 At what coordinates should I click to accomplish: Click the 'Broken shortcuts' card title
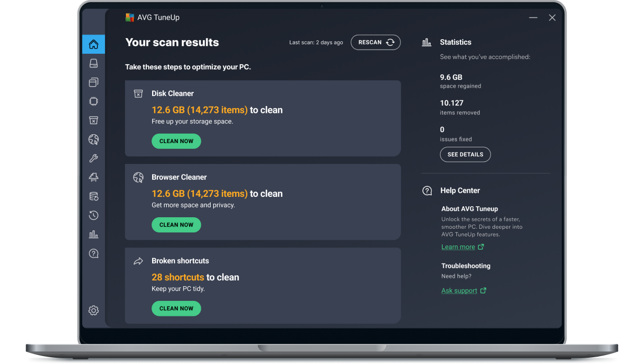(x=180, y=261)
